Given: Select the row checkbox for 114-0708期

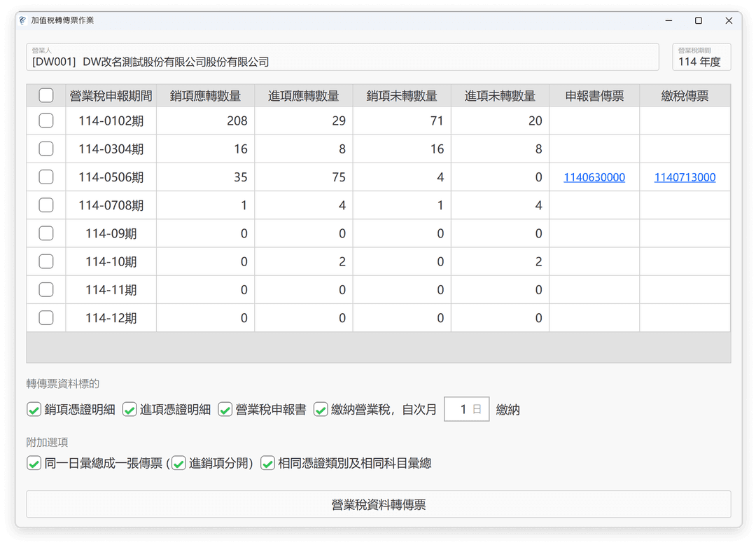Looking at the screenshot, I should point(46,205).
